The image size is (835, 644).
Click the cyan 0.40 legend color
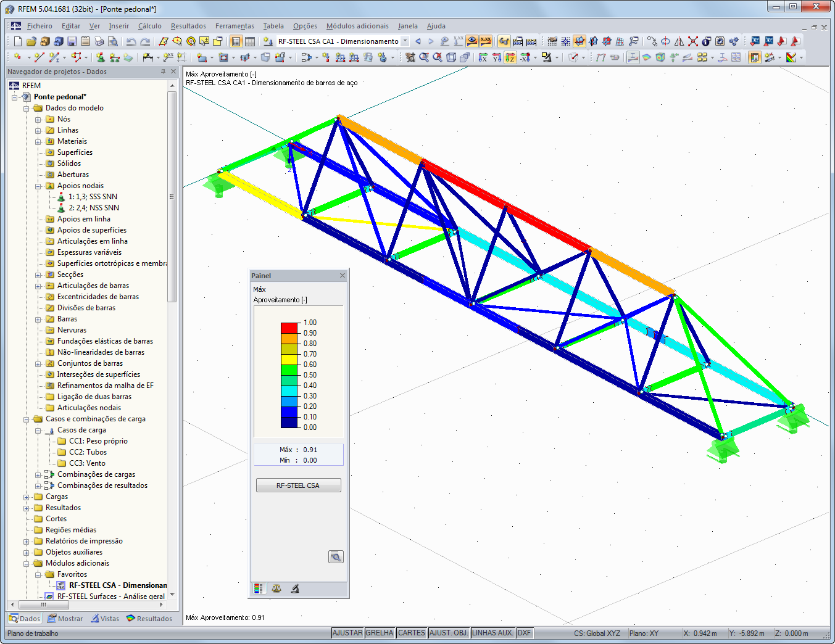[x=290, y=390]
